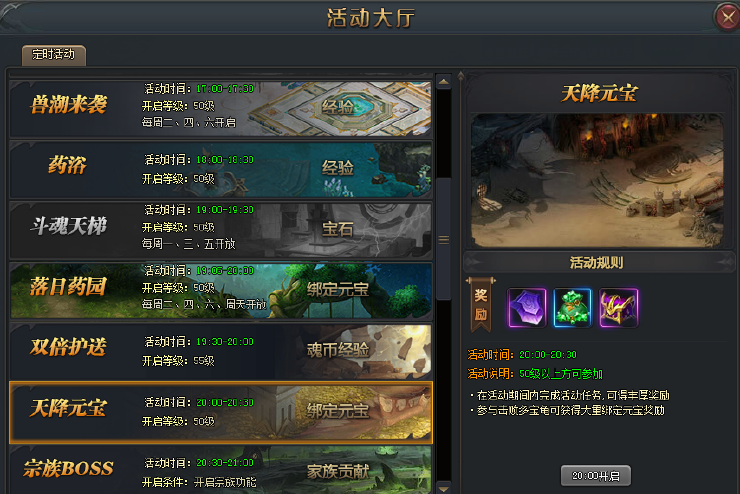This screenshot has height=494, width=740.
Task: Click the small arrow above the 天降元宝 detail panel
Action: coord(461,75)
